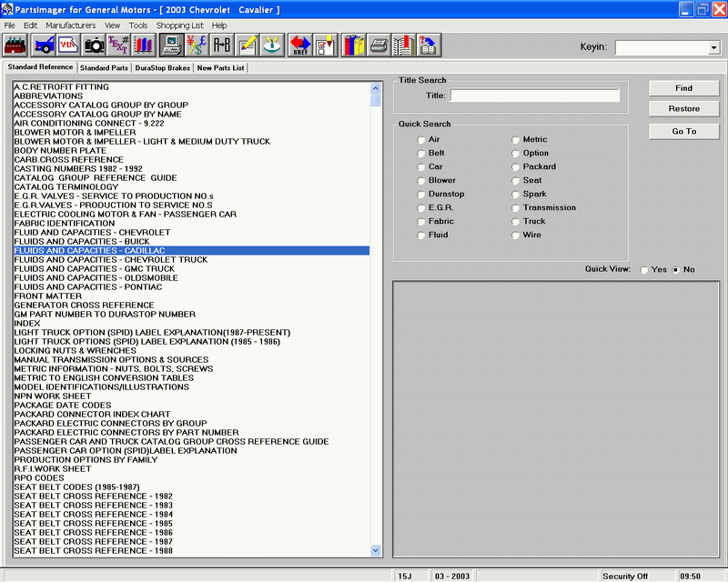Click the computer terminal icon
This screenshot has width=728, height=582.
click(x=172, y=45)
